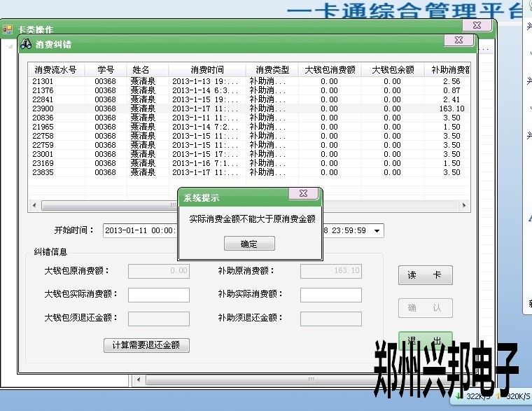Click the 大钱包消费额 column header
532x411 pixels.
click(330, 70)
